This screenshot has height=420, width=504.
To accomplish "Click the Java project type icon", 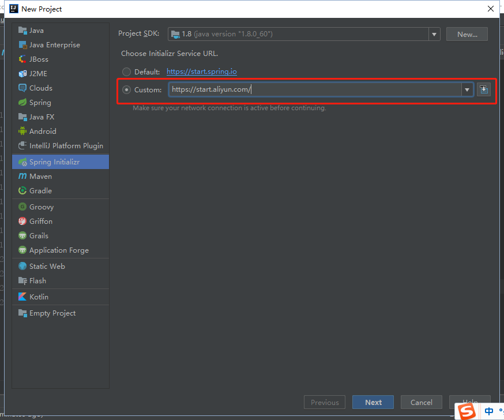I will point(22,31).
